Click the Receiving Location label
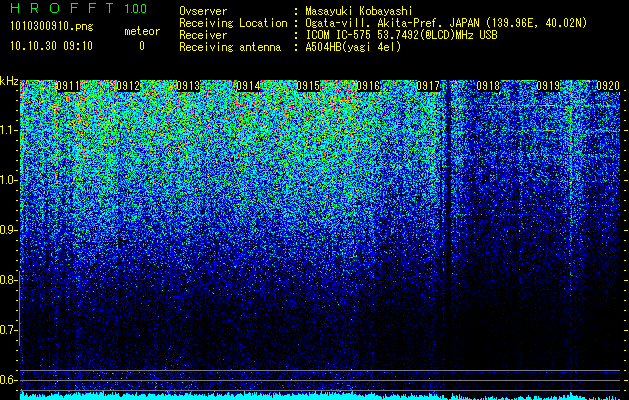Screen dimensions: 629x400 (x=233, y=23)
